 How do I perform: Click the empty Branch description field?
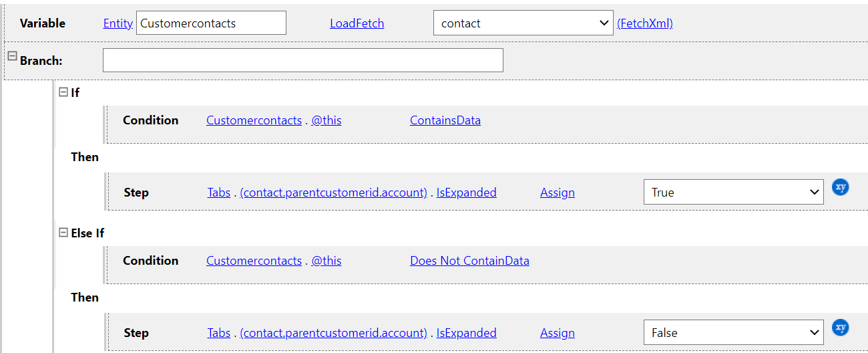click(302, 60)
